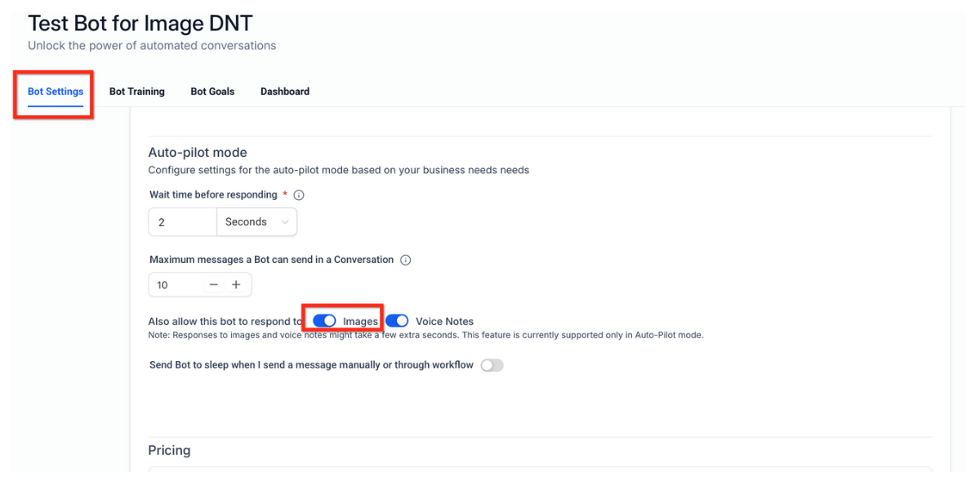980x486 pixels.
Task: Disable the Images response toggle
Action: pos(325,321)
